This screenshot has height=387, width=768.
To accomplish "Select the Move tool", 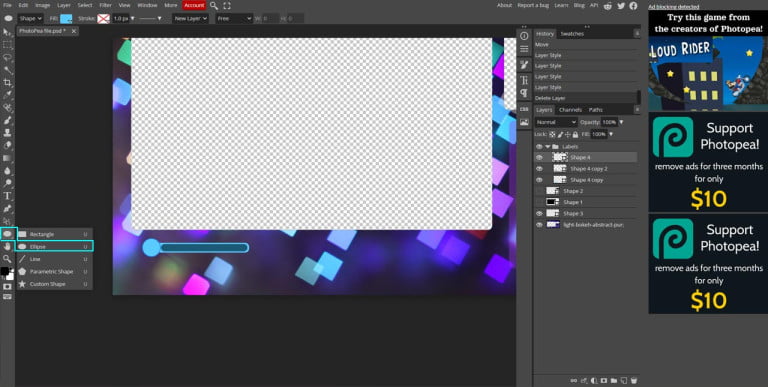I will coord(7,32).
